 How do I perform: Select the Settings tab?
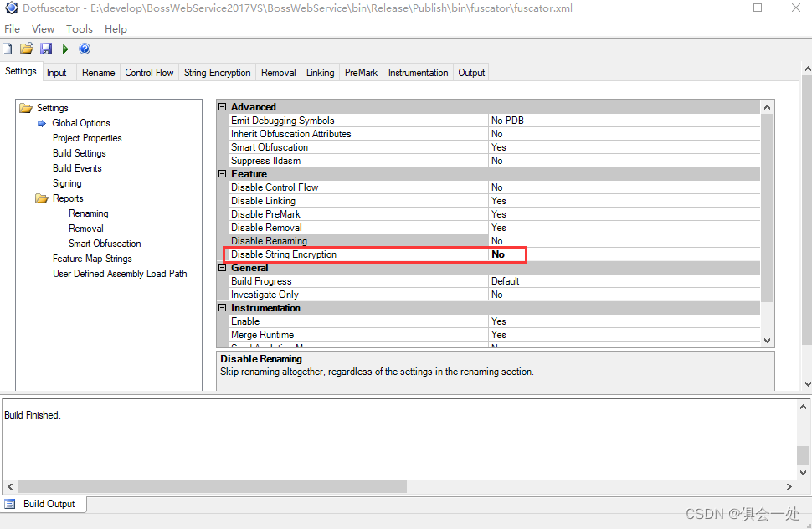pos(21,71)
